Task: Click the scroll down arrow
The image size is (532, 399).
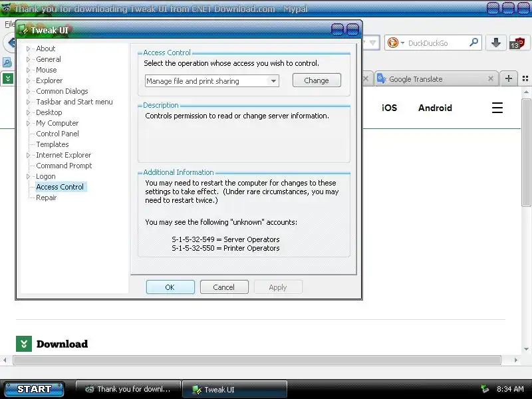Action: point(526,348)
